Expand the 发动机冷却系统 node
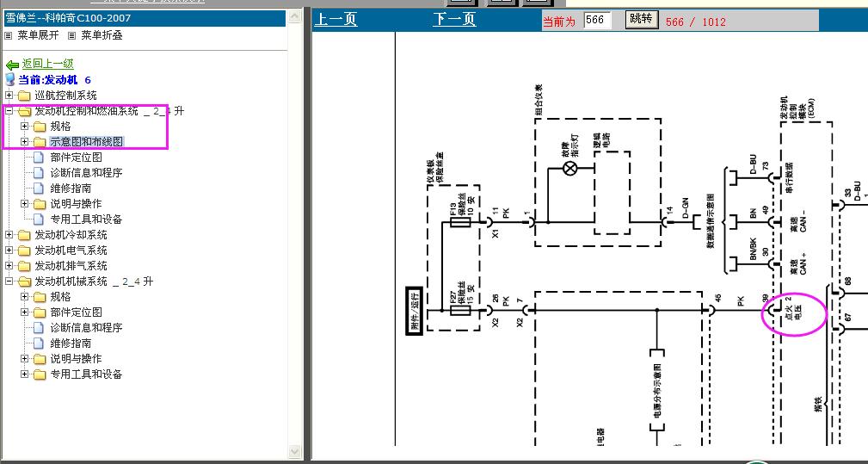Viewport: 868px width, 464px height. (x=9, y=235)
